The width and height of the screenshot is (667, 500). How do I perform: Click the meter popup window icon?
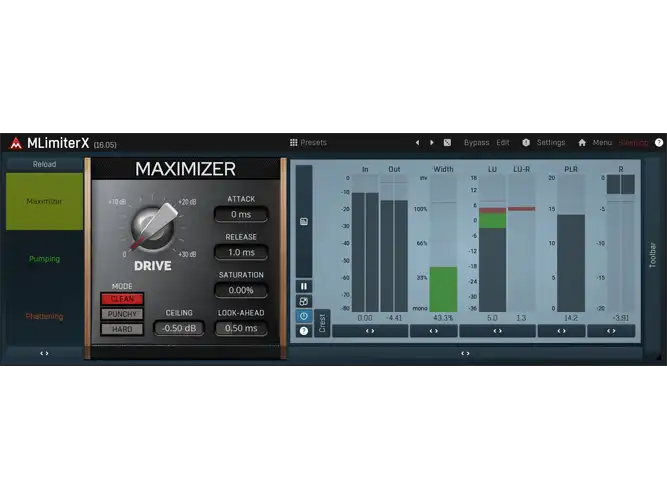[304, 301]
